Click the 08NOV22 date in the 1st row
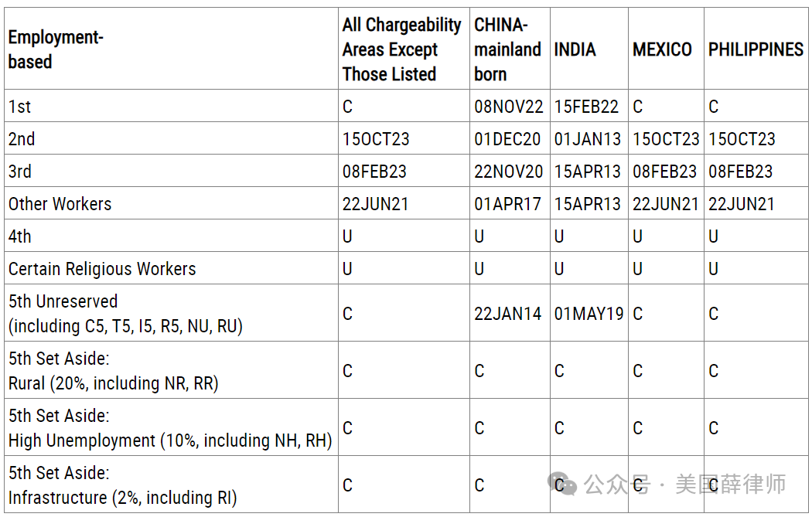812x517 pixels. coord(509,107)
